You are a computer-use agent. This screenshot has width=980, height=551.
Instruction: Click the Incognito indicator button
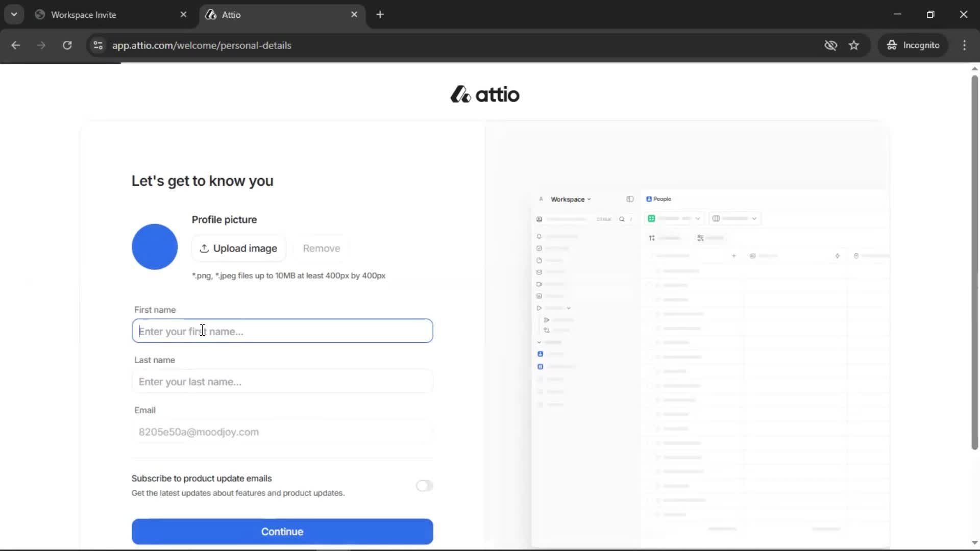[x=913, y=45]
